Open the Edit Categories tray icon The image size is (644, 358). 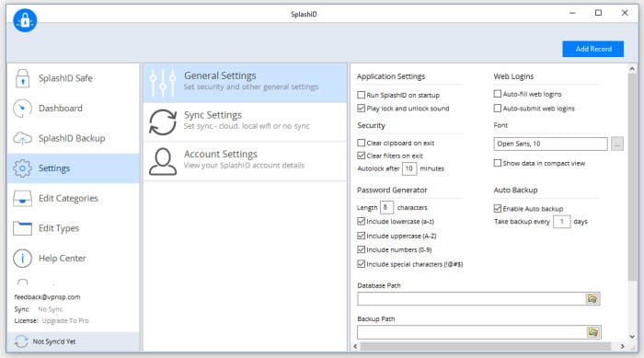pos(23,198)
